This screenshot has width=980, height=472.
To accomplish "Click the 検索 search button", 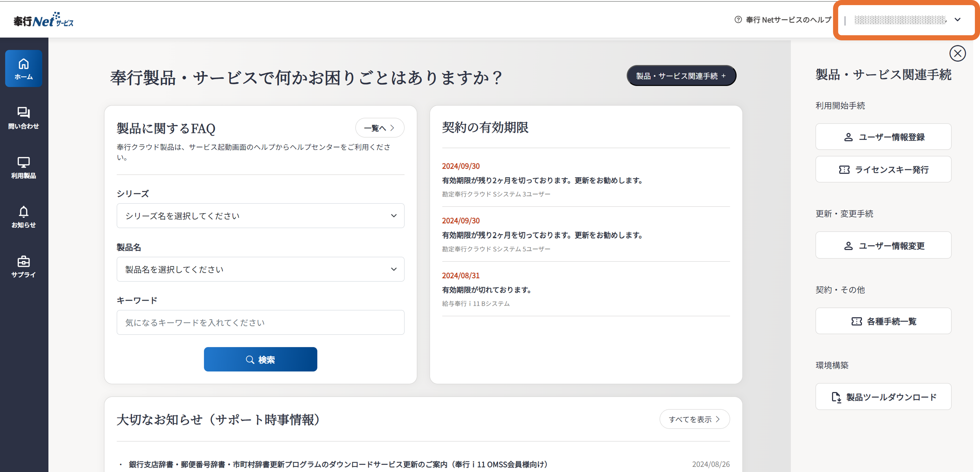I will (260, 359).
